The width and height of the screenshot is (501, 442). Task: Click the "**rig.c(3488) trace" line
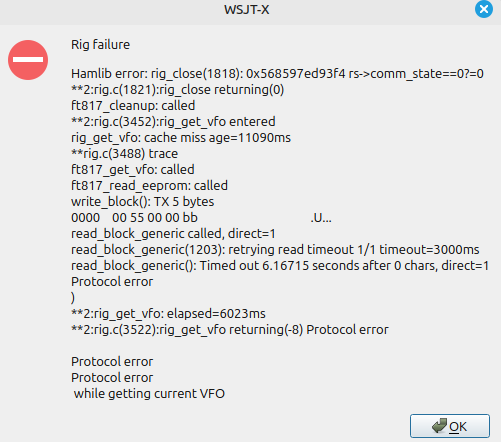(125, 154)
